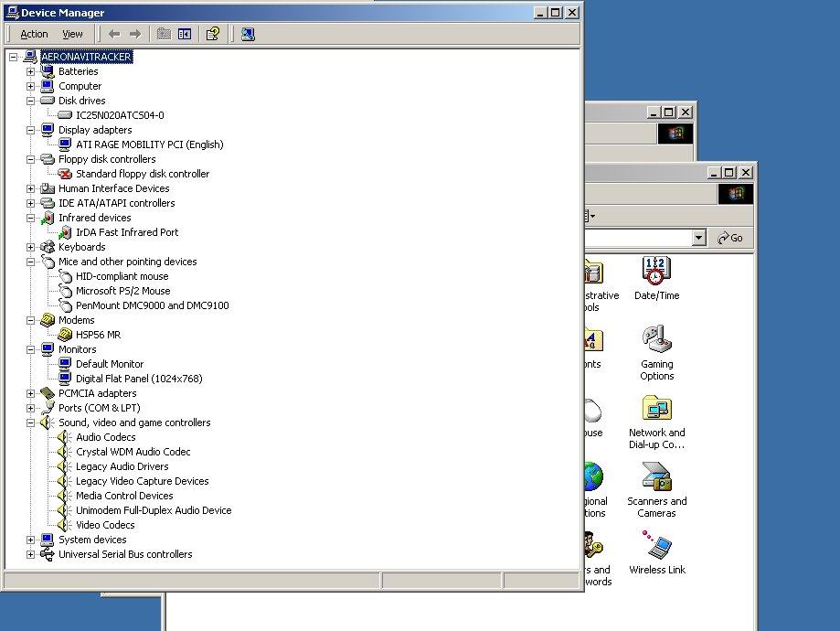The width and height of the screenshot is (840, 631).
Task: Open the Gaming Options icon
Action: coord(656,351)
